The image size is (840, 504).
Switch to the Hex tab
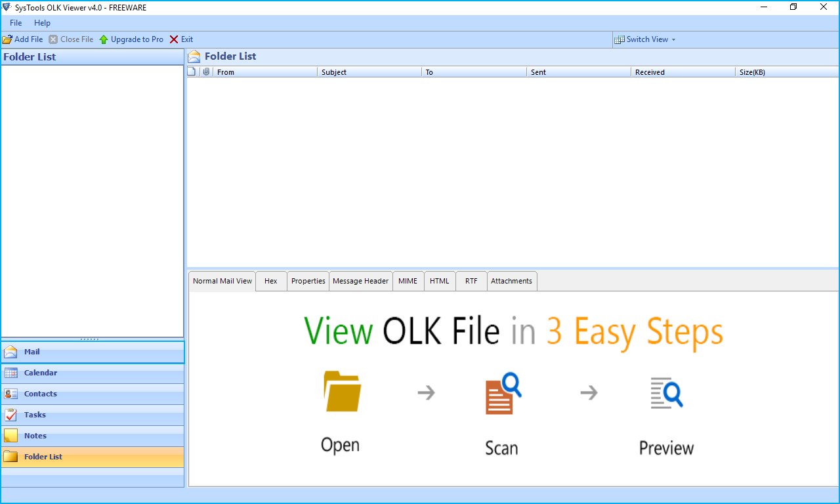271,281
